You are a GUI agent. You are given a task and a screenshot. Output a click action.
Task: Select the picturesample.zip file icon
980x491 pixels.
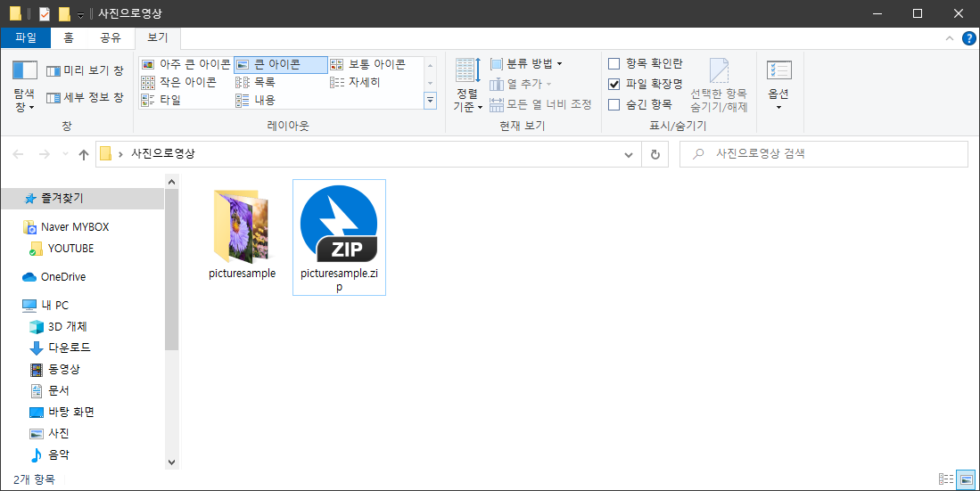(339, 224)
